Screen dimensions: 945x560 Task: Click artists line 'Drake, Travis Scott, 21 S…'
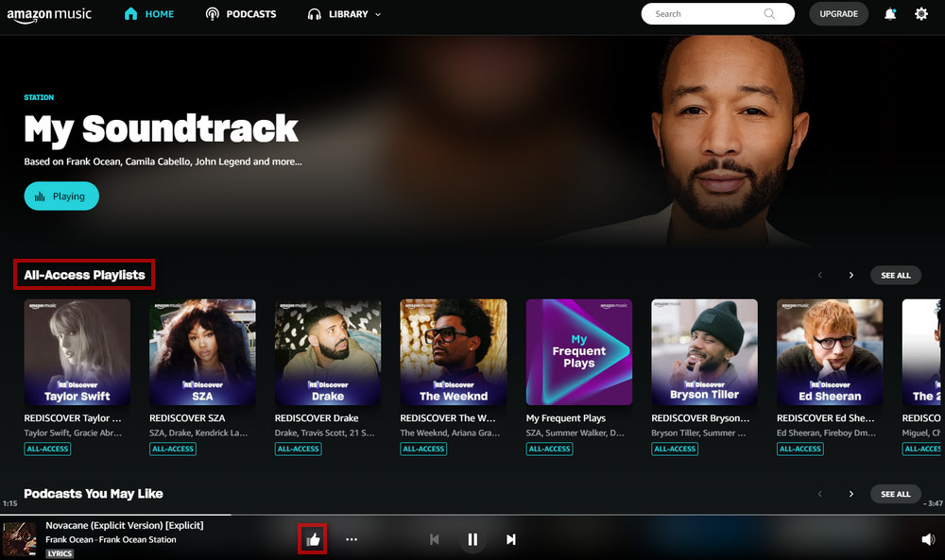[324, 433]
